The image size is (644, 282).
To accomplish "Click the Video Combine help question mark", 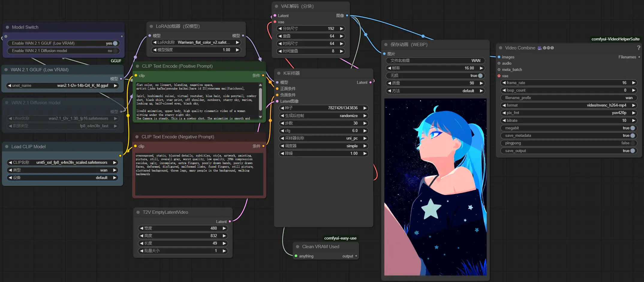I will (x=638, y=48).
